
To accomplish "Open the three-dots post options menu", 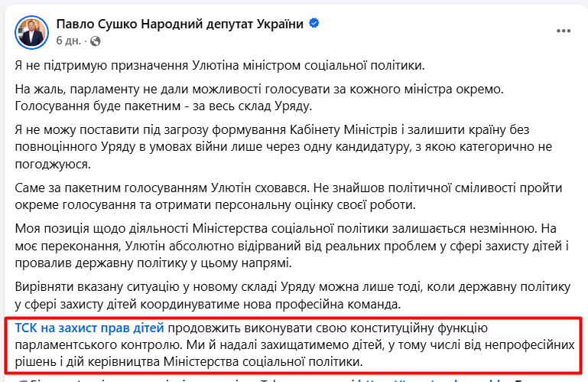I will click(564, 31).
